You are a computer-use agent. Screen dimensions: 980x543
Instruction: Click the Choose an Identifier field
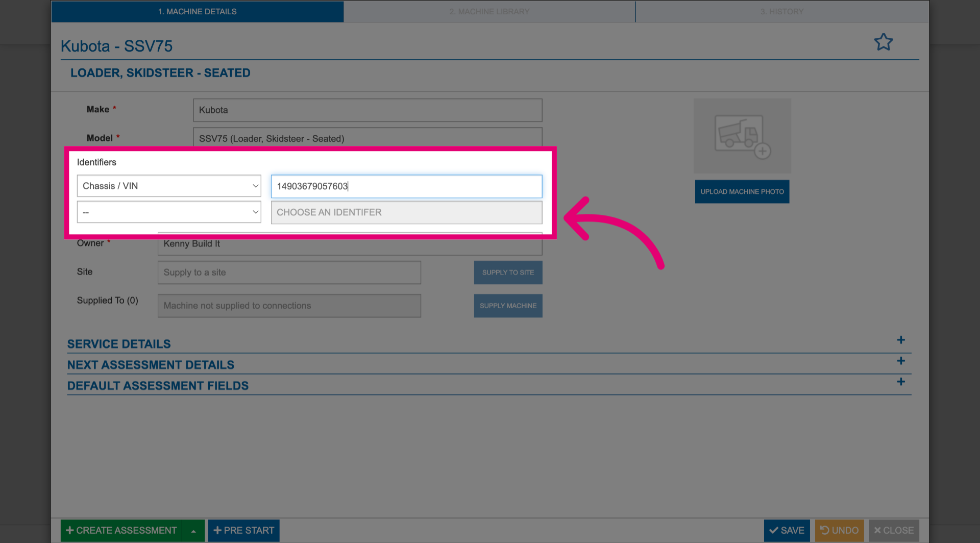pyautogui.click(x=407, y=212)
